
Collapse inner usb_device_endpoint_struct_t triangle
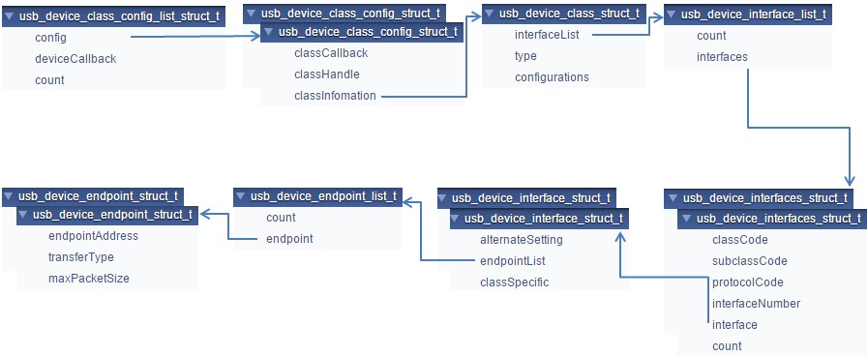24,215
